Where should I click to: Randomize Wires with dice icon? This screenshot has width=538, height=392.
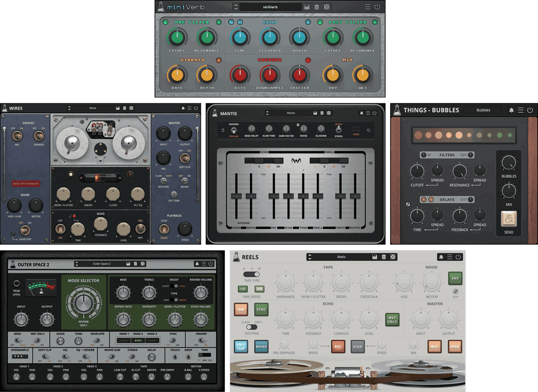tap(131, 108)
